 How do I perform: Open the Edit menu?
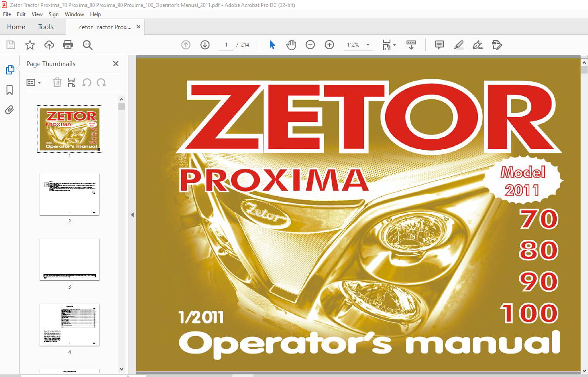tap(21, 14)
